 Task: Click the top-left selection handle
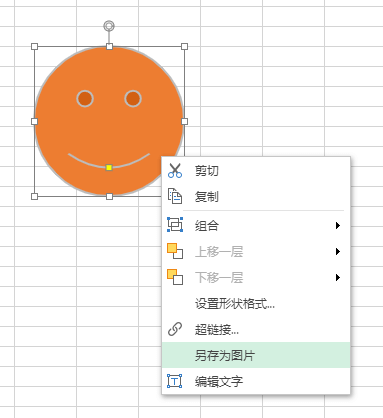[x=34, y=46]
